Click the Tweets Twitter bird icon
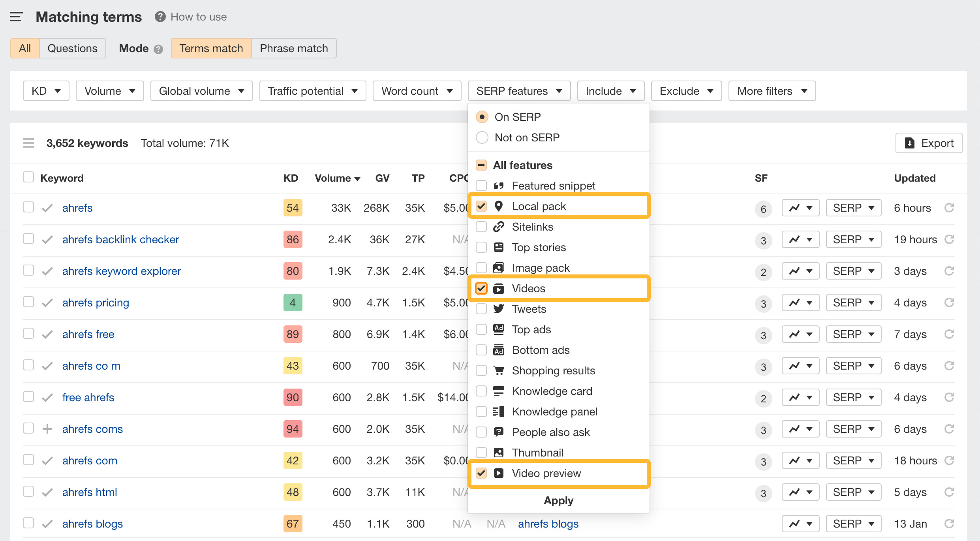Screen dimensions: 980x541 click(499, 309)
